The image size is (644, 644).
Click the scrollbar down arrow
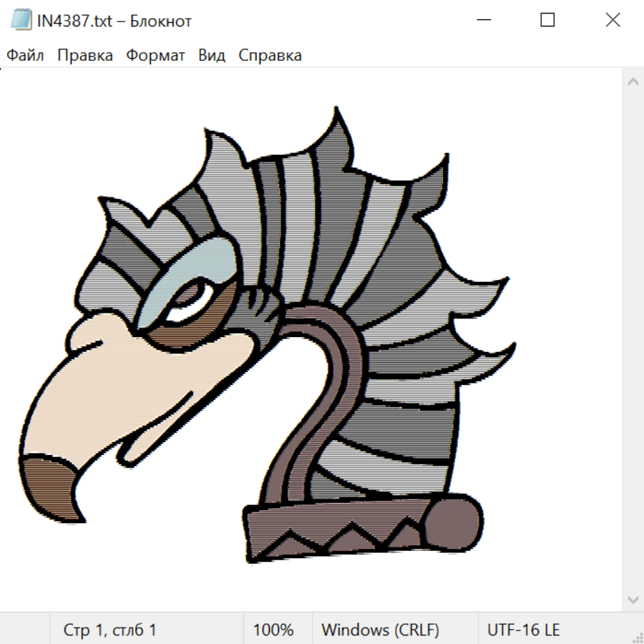[633, 598]
